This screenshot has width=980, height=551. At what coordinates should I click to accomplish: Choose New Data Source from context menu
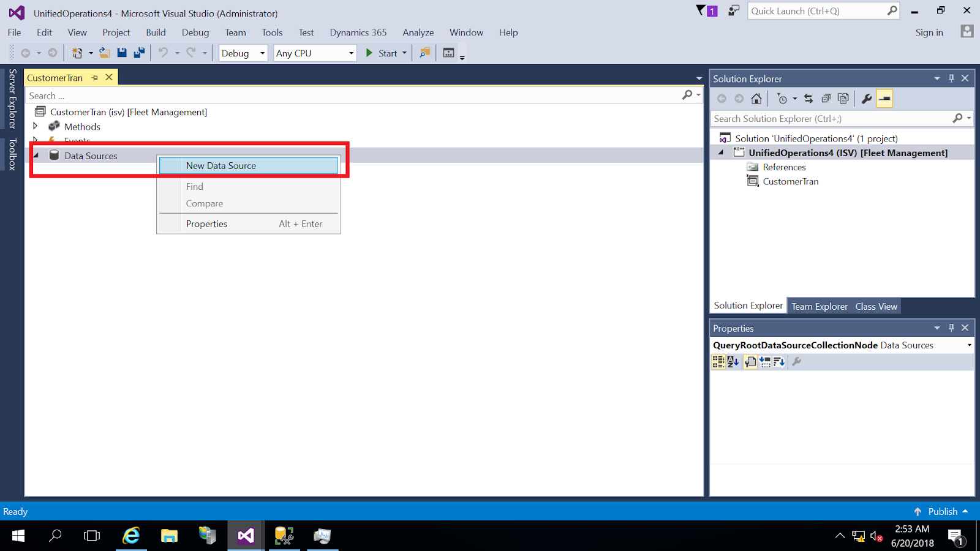(x=249, y=165)
